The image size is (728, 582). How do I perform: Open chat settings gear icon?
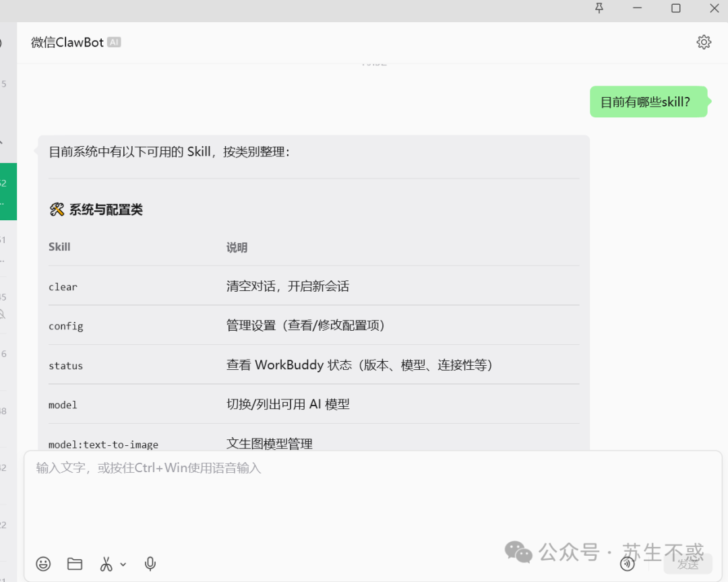pyautogui.click(x=704, y=42)
